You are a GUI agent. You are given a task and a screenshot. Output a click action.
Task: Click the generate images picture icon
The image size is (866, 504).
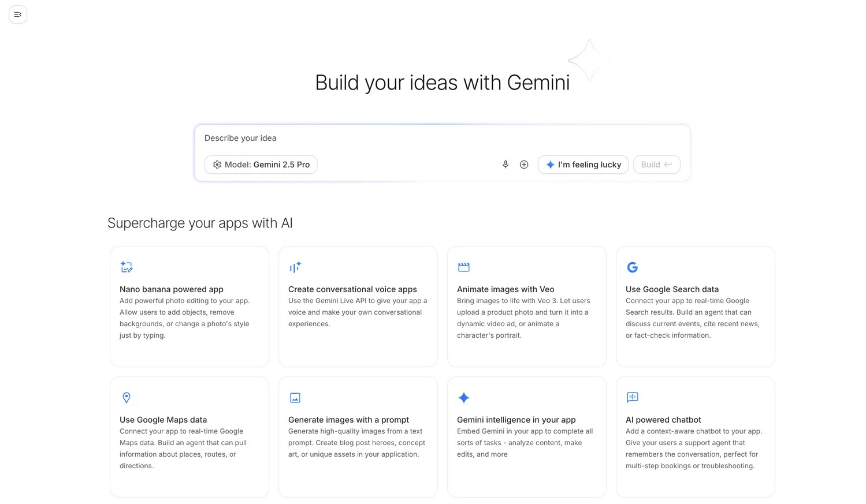[295, 397]
